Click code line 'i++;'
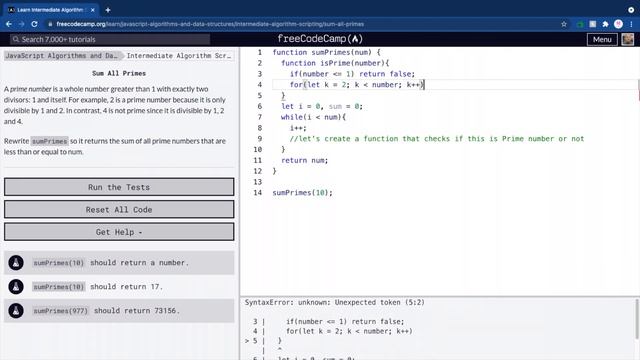The height and width of the screenshot is (360, 640). (298, 128)
